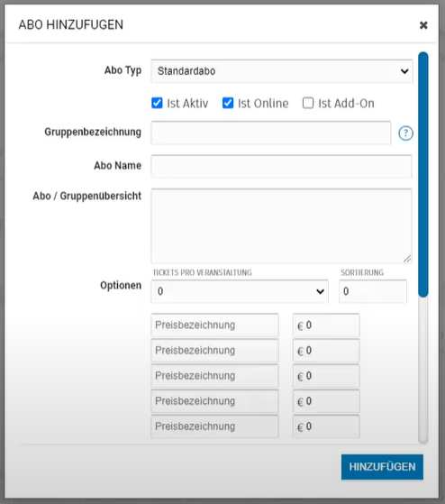The height and width of the screenshot is (504, 445).
Task: Click inside Abo / Gruppenübersicht textarea
Action: [282, 226]
